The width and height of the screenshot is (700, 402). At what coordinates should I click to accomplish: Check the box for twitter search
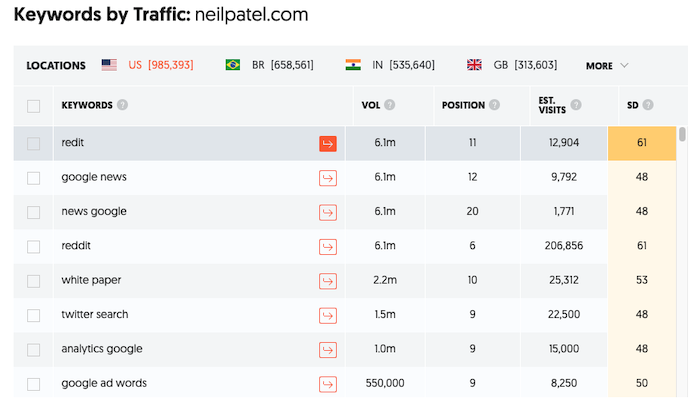click(33, 316)
